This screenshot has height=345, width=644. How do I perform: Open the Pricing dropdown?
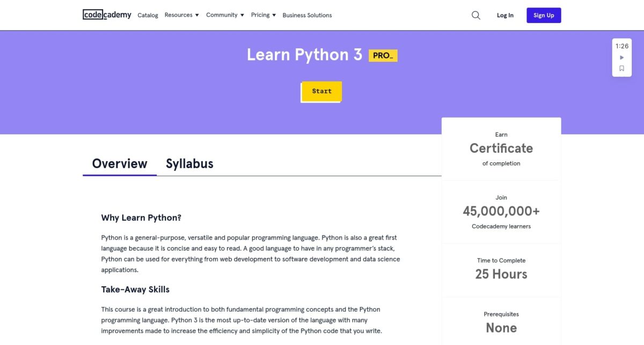[263, 15]
